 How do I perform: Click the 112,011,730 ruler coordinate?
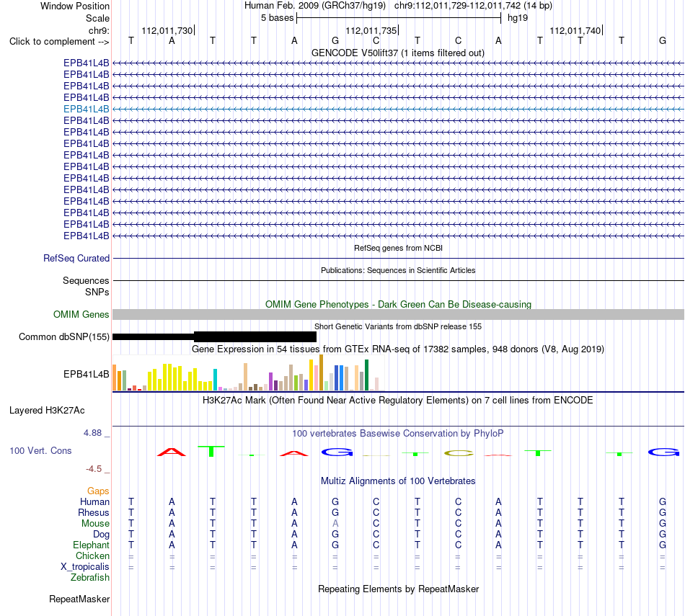click(167, 30)
